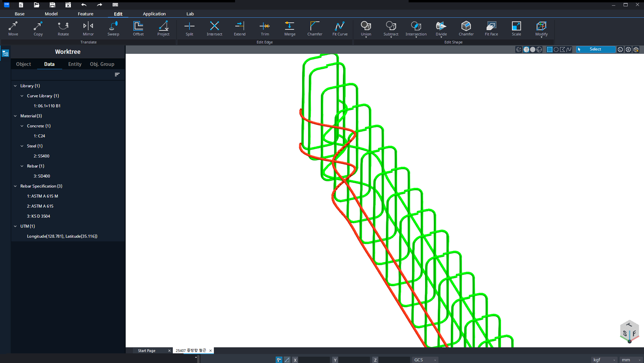Select the Copy tool
The image size is (644, 363).
click(38, 28)
